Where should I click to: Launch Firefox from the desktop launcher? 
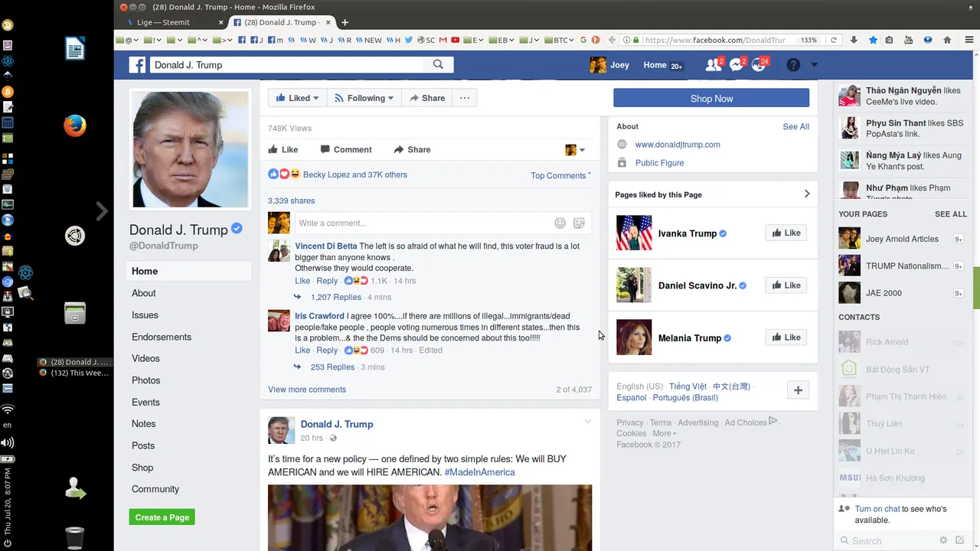pos(74,126)
